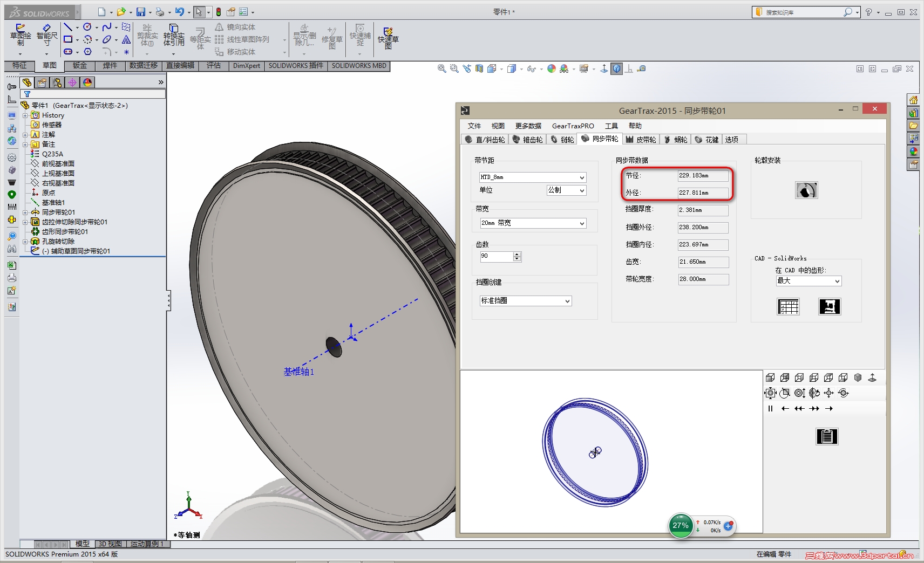The width and height of the screenshot is (924, 563).
Task: Click the Save icon in the top toolbar
Action: point(141,12)
